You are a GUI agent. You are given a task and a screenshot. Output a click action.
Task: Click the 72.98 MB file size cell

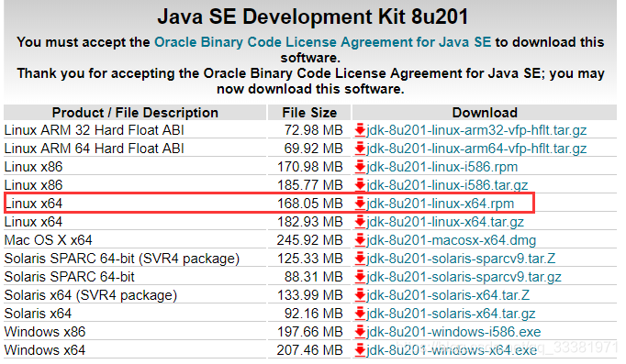point(313,130)
